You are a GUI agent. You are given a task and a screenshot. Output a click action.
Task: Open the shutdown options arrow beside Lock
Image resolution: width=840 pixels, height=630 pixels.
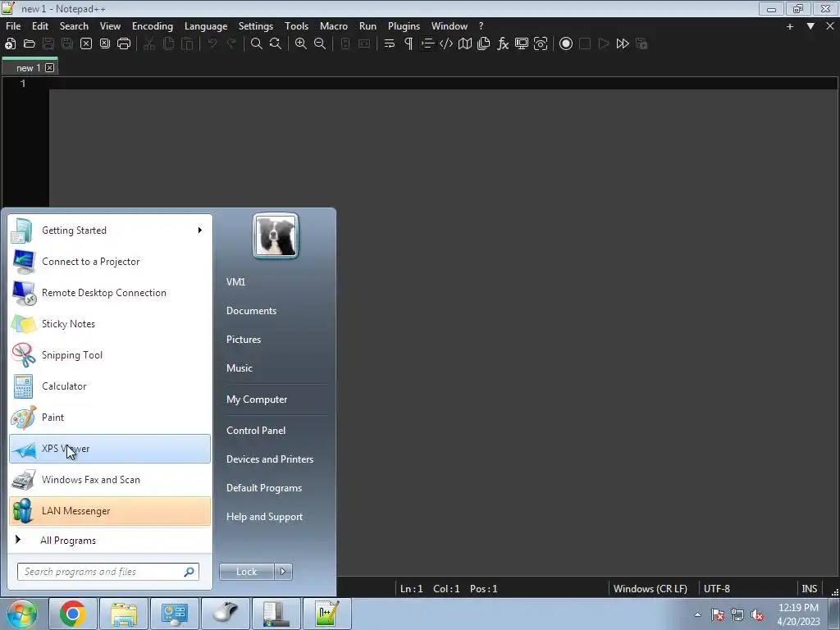[x=283, y=572]
